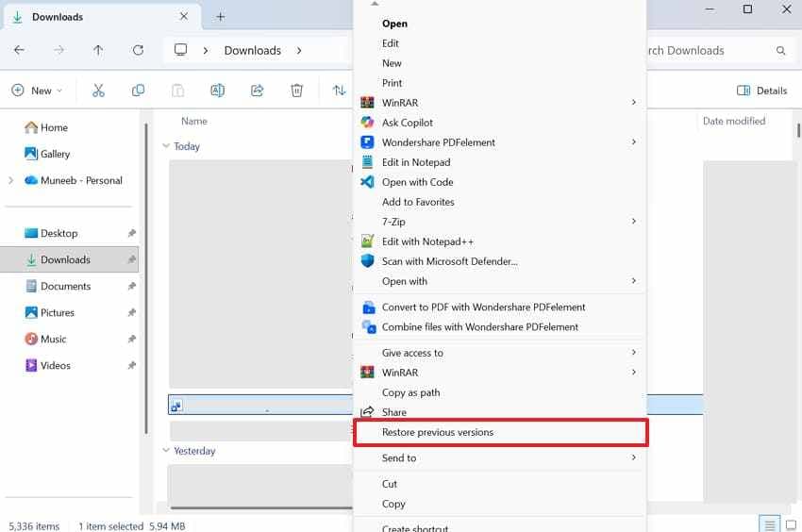Sort by Date modified column header
Image resolution: width=802 pixels, height=532 pixels.
[x=734, y=122]
